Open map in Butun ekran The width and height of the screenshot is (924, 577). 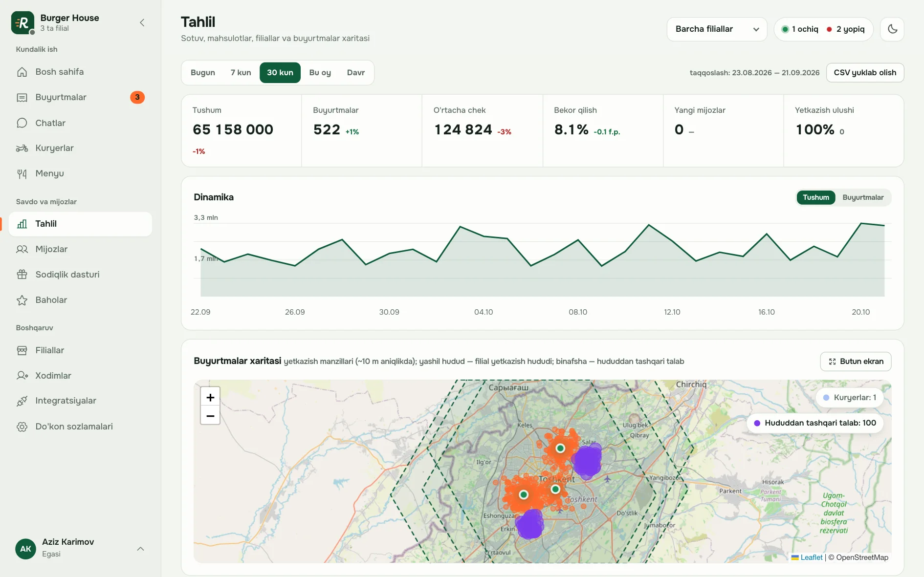tap(856, 362)
